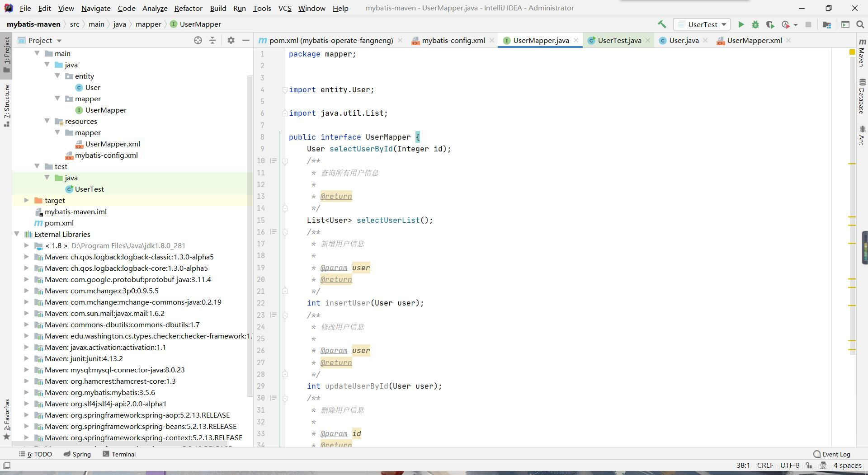The image size is (868, 475).
Task: Open Project panel settings gear
Action: (231, 40)
